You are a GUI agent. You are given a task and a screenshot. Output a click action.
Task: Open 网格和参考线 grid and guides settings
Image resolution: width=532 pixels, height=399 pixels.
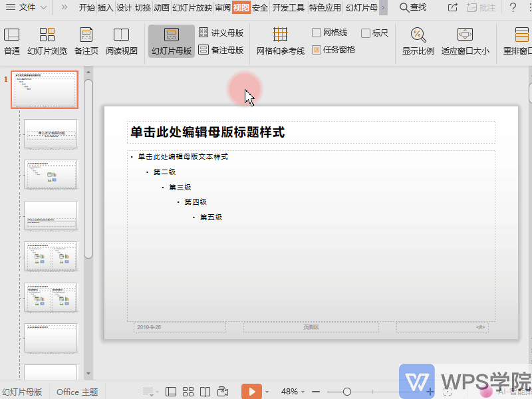280,41
